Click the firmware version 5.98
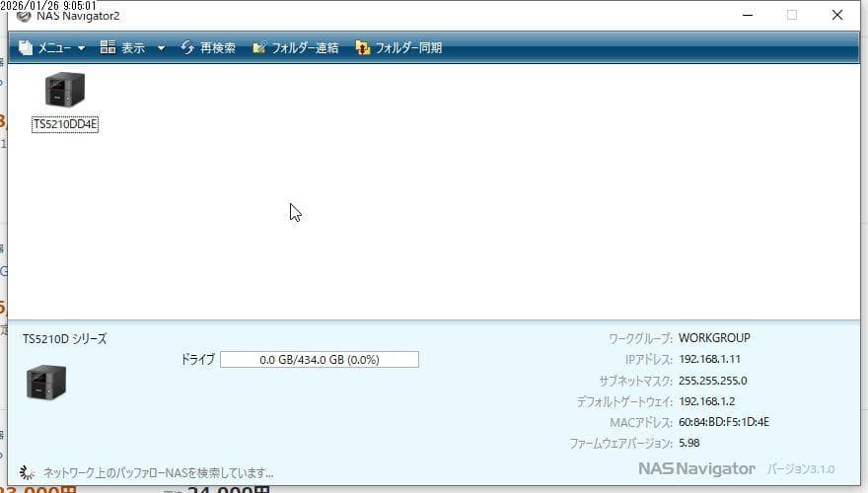Image resolution: width=868 pixels, height=493 pixels. click(x=689, y=443)
